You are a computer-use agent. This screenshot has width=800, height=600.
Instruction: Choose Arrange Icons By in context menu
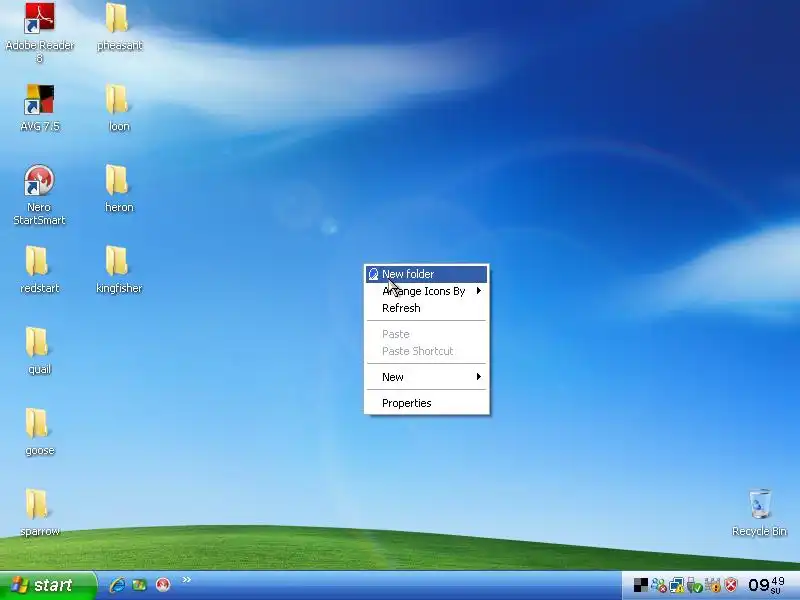point(427,291)
